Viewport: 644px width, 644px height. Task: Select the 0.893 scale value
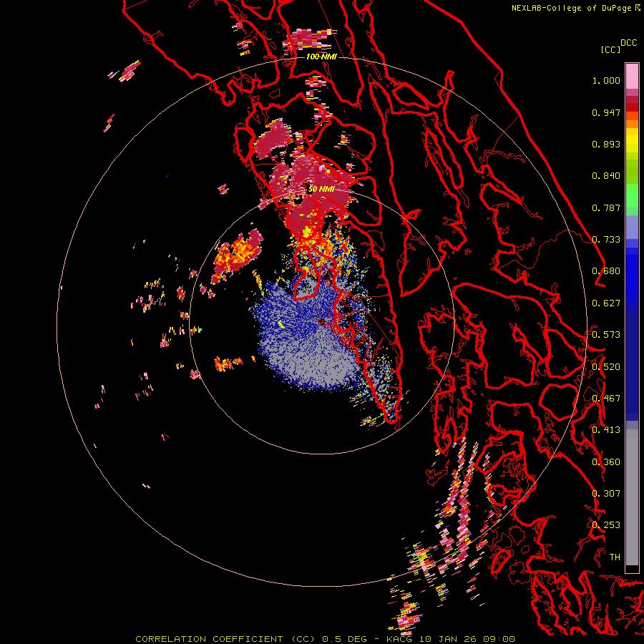click(x=606, y=144)
